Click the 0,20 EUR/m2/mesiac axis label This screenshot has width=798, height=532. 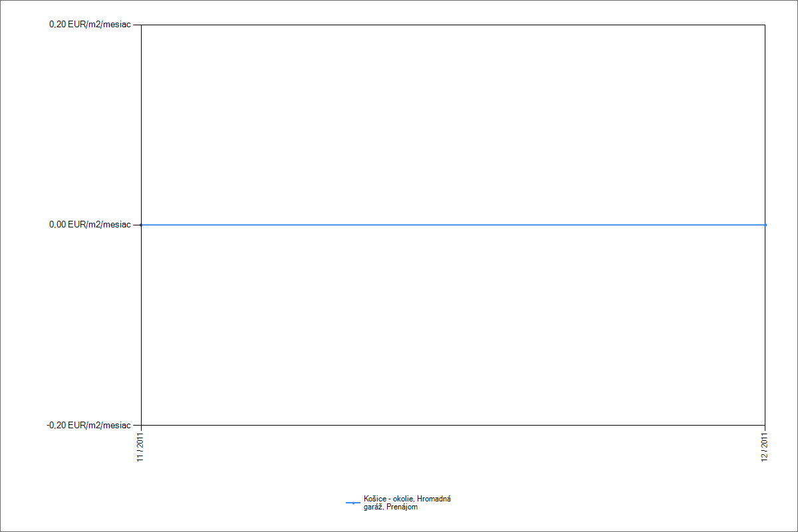90,25
